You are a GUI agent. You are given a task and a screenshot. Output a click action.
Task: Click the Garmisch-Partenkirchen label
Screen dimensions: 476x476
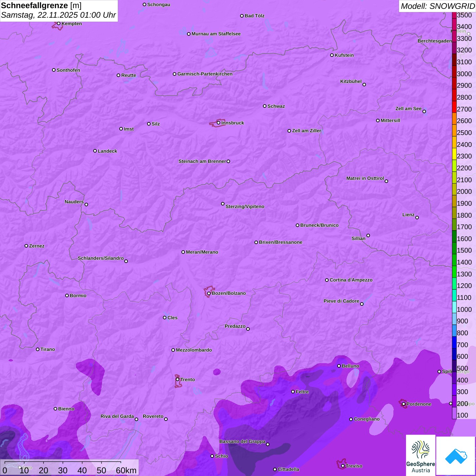click(x=205, y=74)
